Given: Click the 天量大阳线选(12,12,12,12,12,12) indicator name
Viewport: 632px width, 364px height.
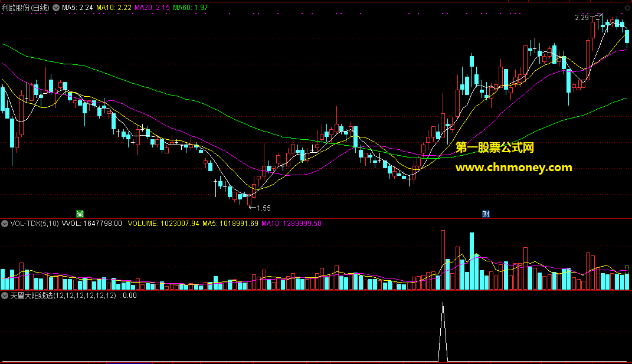Looking at the screenshot, I should [x=63, y=296].
